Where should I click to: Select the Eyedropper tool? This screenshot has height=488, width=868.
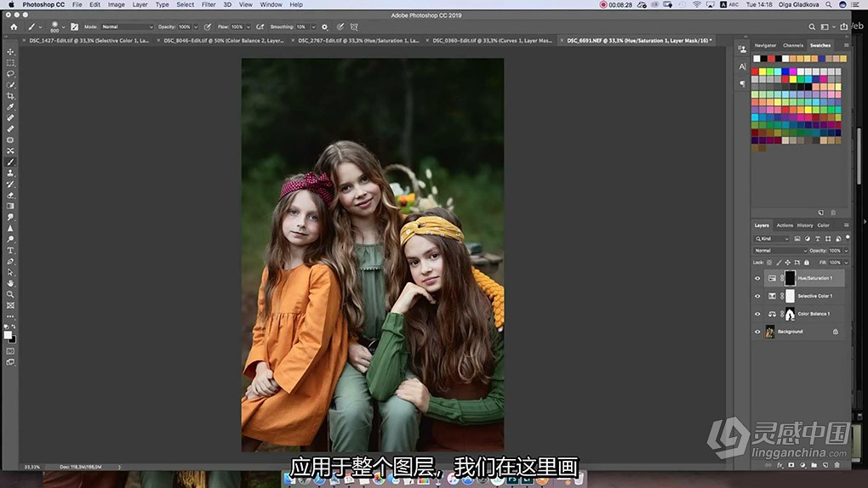[x=10, y=107]
